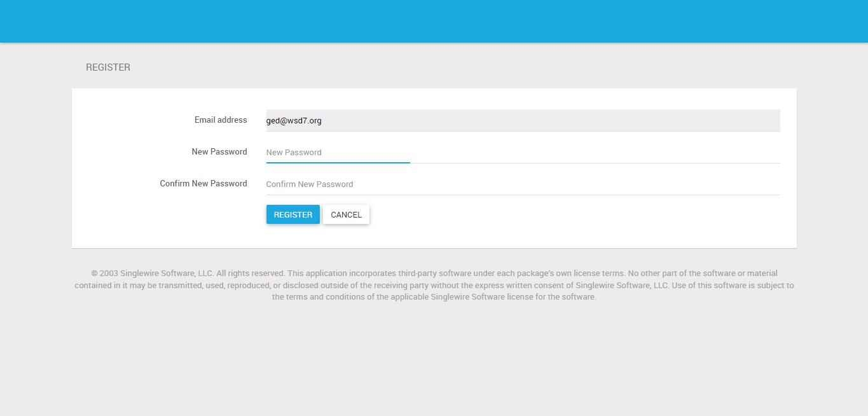The width and height of the screenshot is (868, 416).
Task: Submit the form with the Register button
Action: (x=293, y=214)
